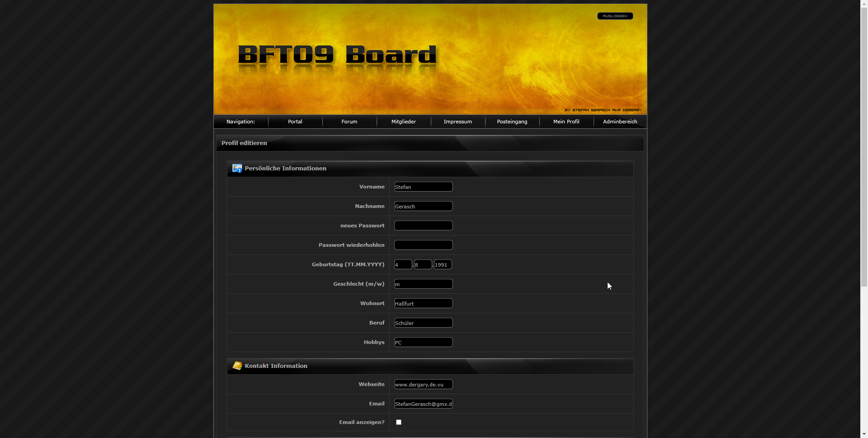Click the BFT09 Board logo

337,56
